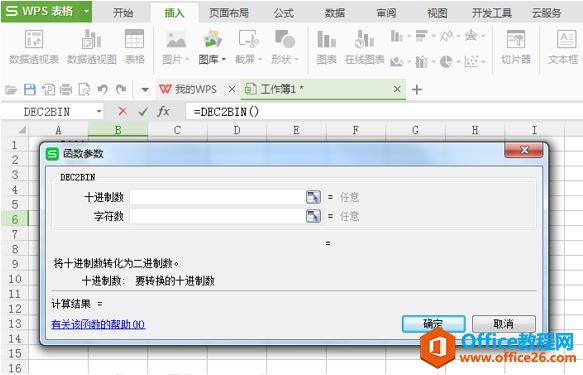
Task: Click the 取消 button
Action: click(503, 324)
